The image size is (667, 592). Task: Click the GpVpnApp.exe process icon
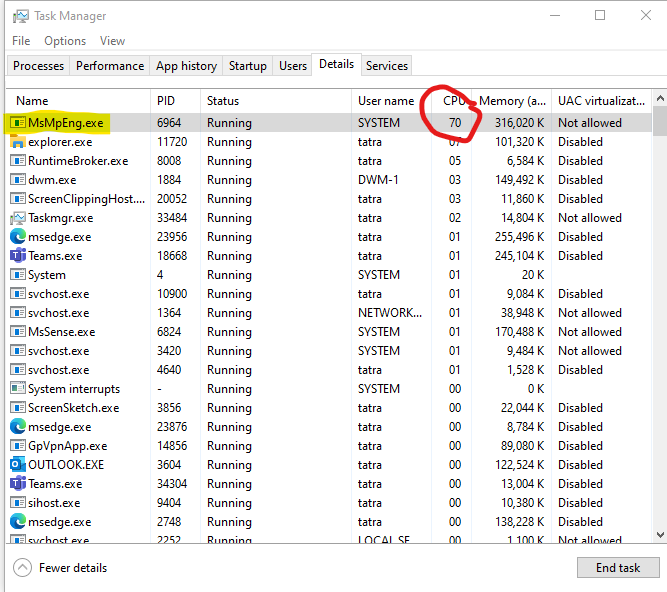pos(17,445)
